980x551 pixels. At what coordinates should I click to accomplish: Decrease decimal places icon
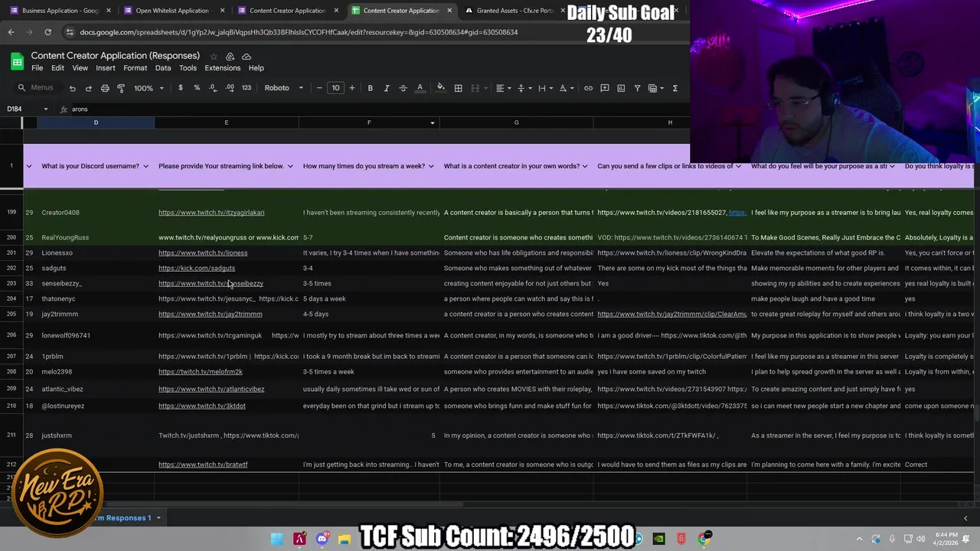(214, 88)
